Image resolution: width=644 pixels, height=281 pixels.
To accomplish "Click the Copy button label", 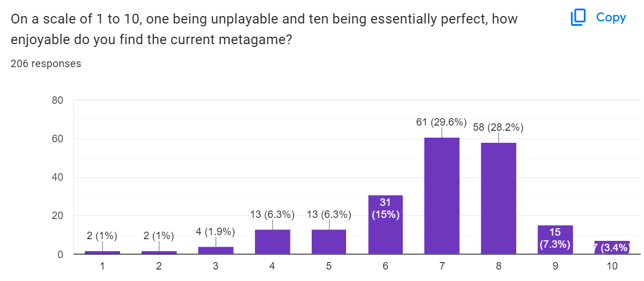I will [x=611, y=17].
